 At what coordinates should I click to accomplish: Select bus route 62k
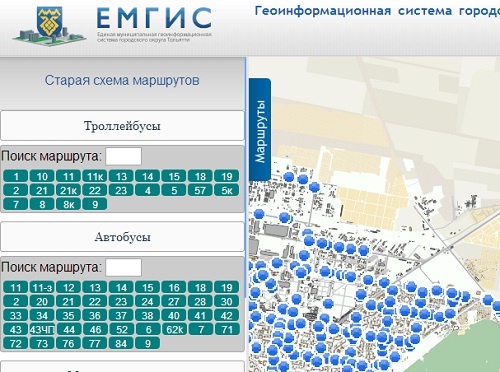pyautogui.click(x=174, y=329)
